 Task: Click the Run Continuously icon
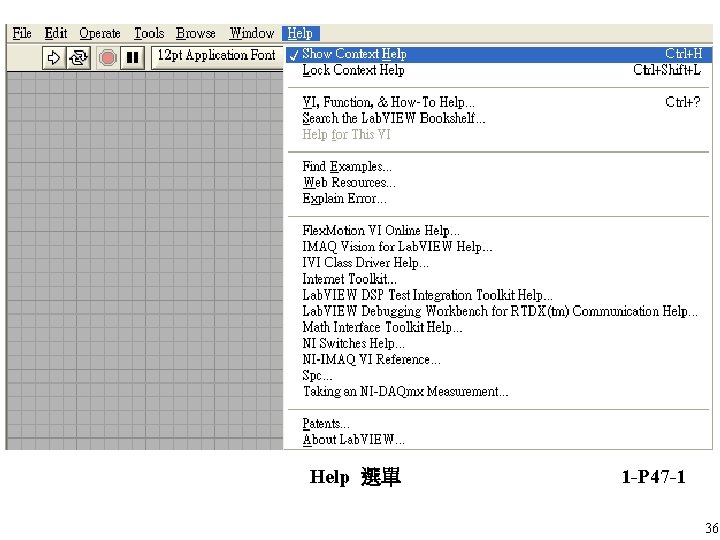pyautogui.click(x=79, y=58)
